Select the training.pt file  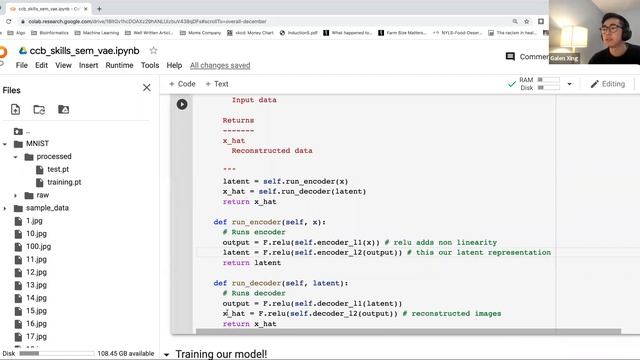point(64,182)
